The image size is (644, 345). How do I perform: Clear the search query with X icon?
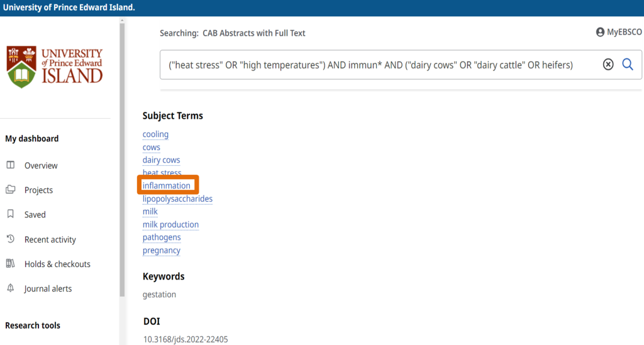pyautogui.click(x=608, y=64)
